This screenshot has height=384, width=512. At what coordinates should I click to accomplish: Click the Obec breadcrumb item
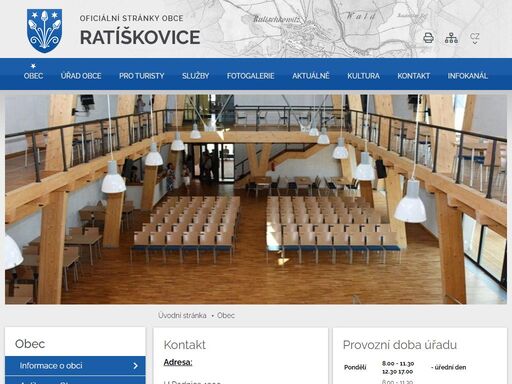[x=226, y=315]
